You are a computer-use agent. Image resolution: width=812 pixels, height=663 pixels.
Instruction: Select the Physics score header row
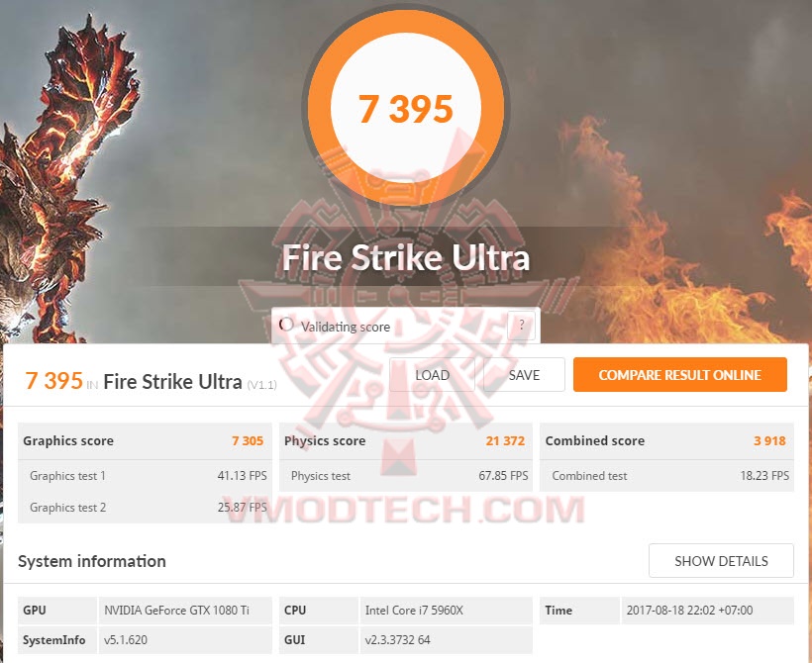click(406, 441)
